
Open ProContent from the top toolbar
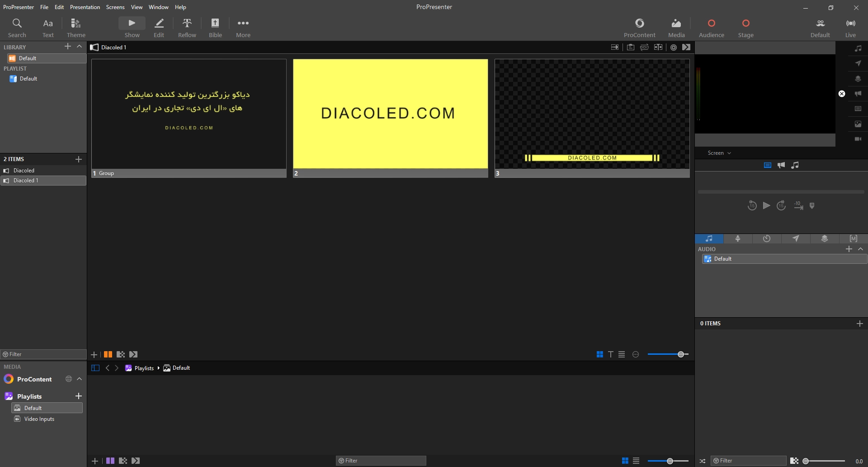640,28
